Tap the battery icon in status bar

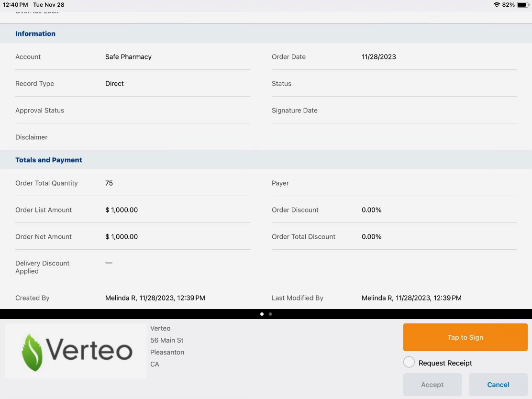[x=522, y=5]
